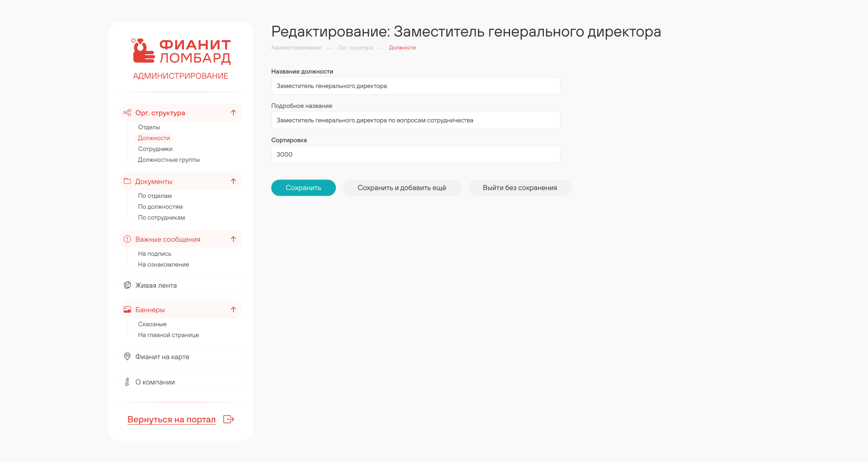Viewport: 868px width, 463px height.
Task: Go to Орг. структура breadcrumb
Action: [x=355, y=47]
